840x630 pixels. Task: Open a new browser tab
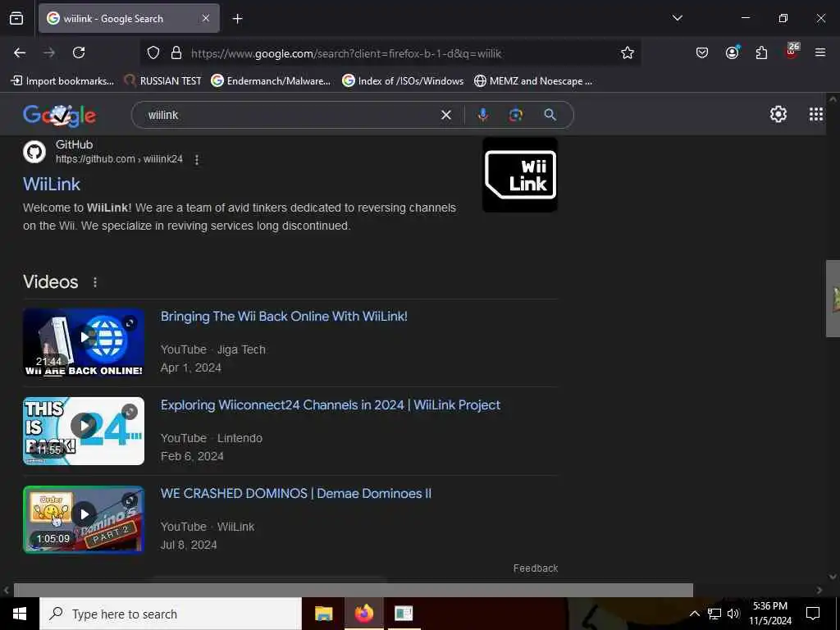click(x=237, y=19)
